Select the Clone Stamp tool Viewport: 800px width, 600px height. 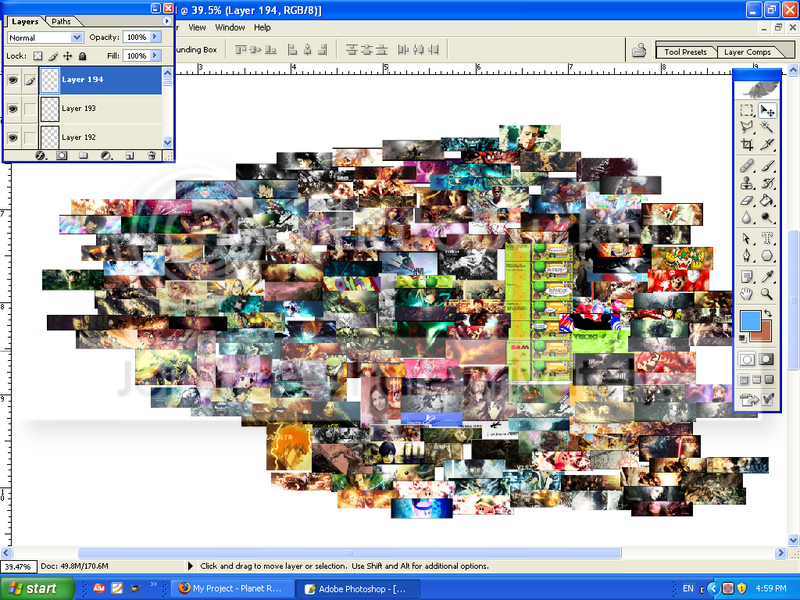point(747,183)
